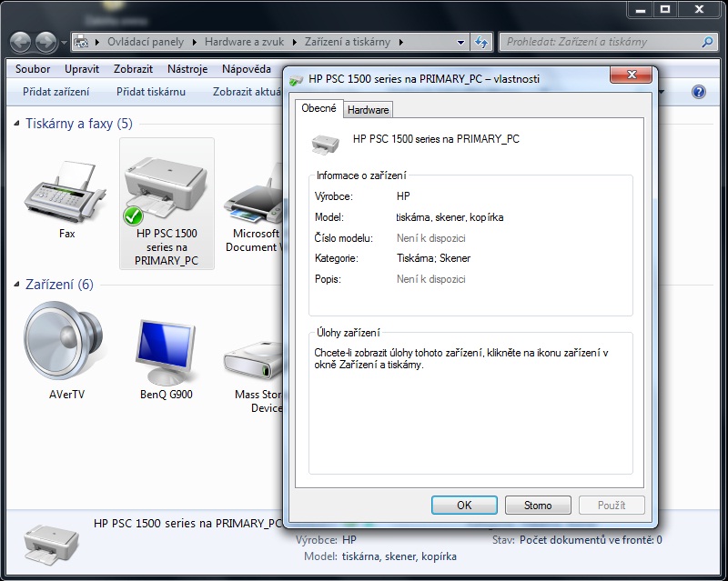728x581 pixels.
Task: Select the Mass Storage Device icon
Action: click(254, 360)
